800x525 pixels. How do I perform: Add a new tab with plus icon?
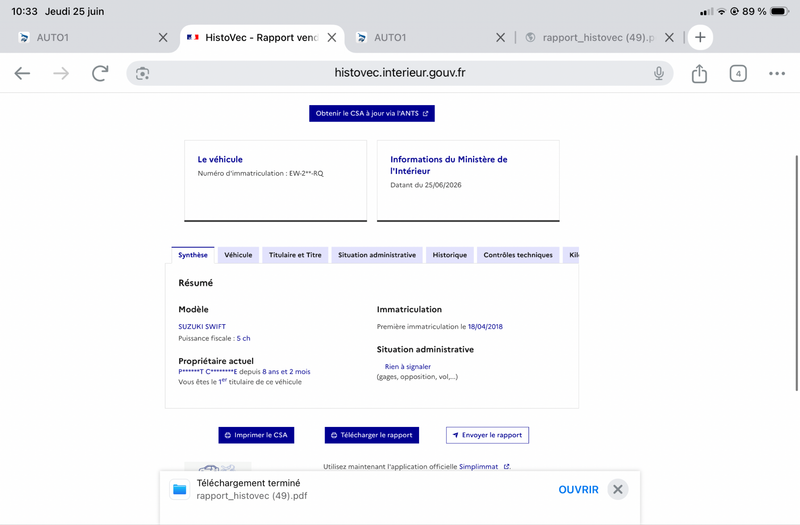click(700, 37)
